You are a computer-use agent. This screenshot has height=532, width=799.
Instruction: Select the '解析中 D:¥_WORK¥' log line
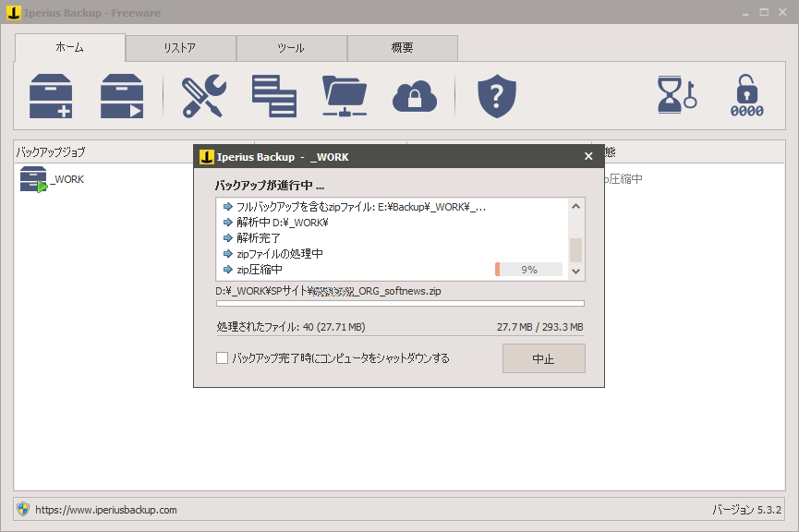coord(275,223)
